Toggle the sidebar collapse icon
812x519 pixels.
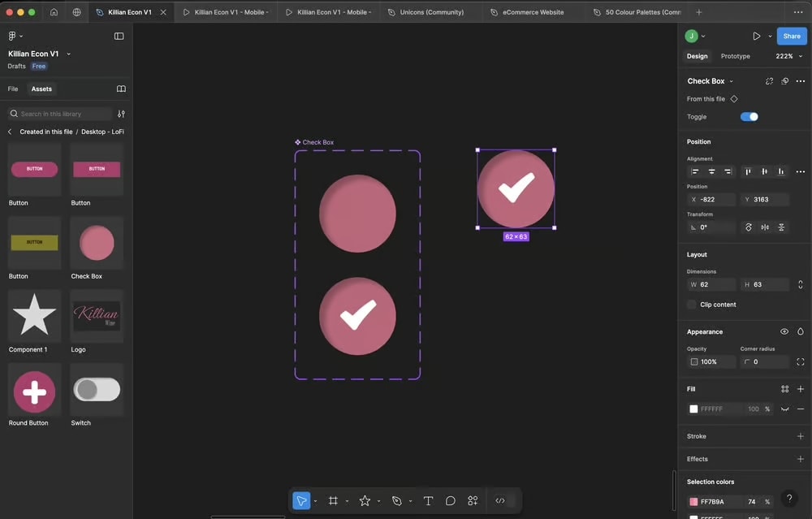pyautogui.click(x=119, y=36)
